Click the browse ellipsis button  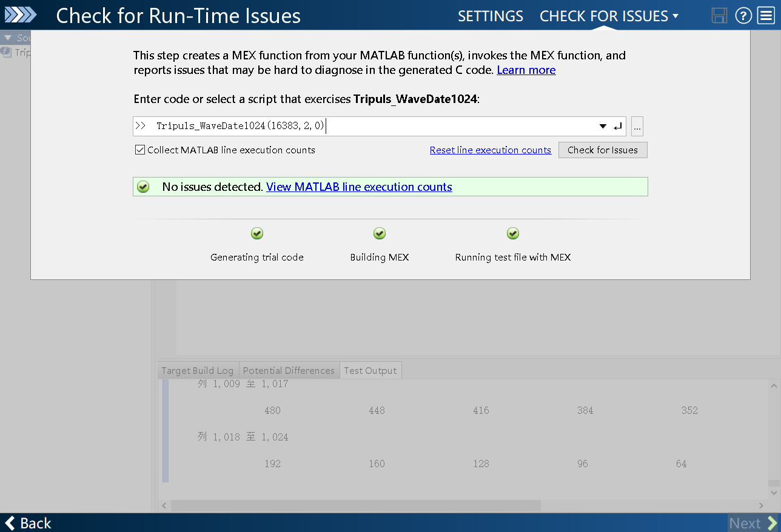[637, 127]
